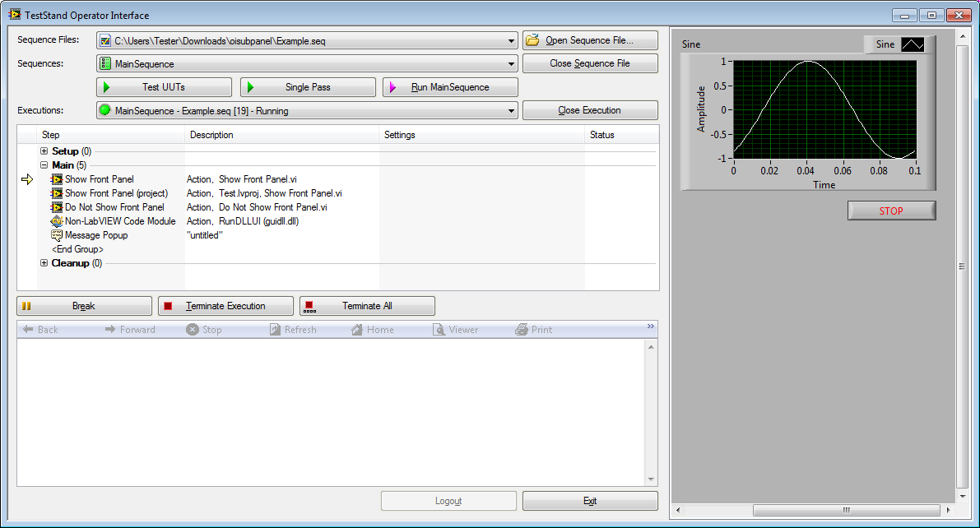This screenshot has width=980, height=528.
Task: Click Refresh in report toolbar
Action: click(x=293, y=329)
